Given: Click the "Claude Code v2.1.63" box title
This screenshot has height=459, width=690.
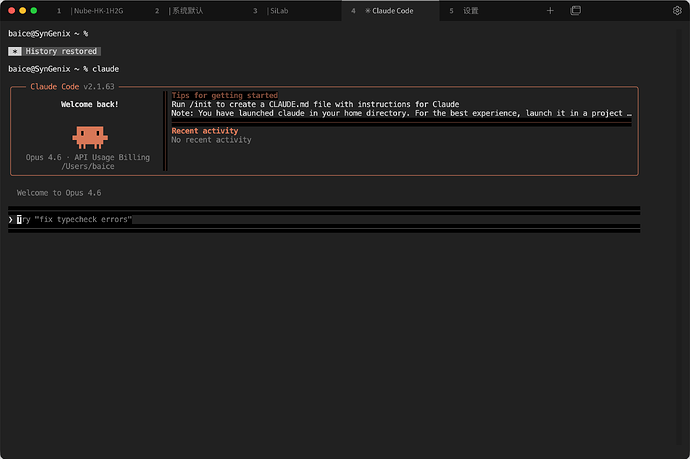Looking at the screenshot, I should tap(72, 87).
